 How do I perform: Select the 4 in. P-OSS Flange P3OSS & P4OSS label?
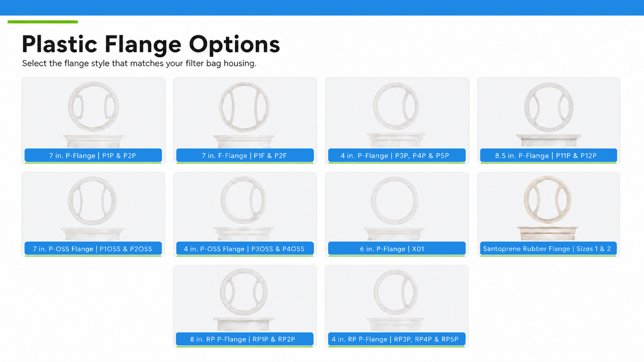pyautogui.click(x=245, y=249)
